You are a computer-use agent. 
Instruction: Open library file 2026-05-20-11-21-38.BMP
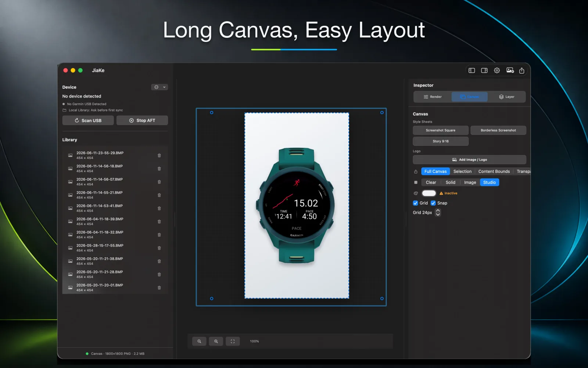coord(115,261)
